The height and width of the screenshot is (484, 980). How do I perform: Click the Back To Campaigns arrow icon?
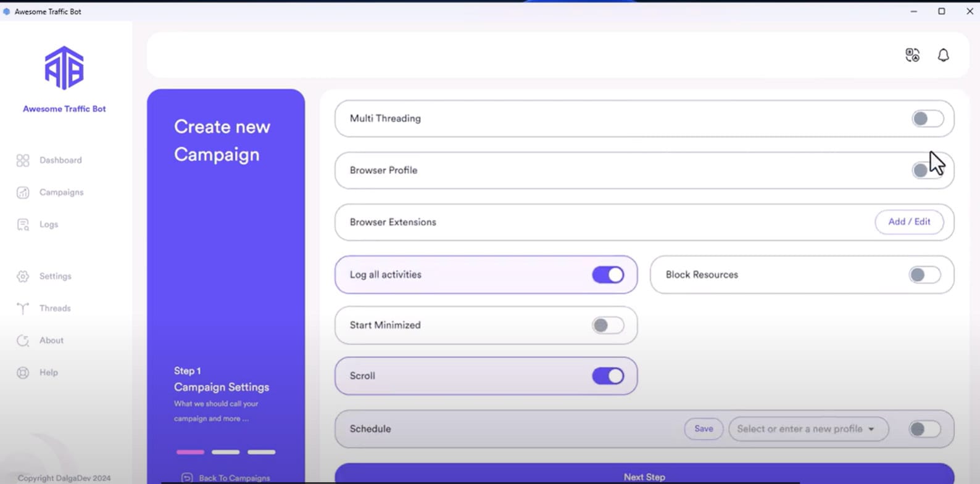(187, 478)
